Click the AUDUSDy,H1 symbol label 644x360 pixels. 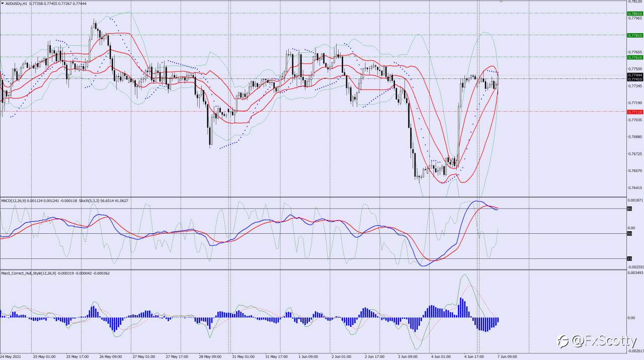click(17, 4)
